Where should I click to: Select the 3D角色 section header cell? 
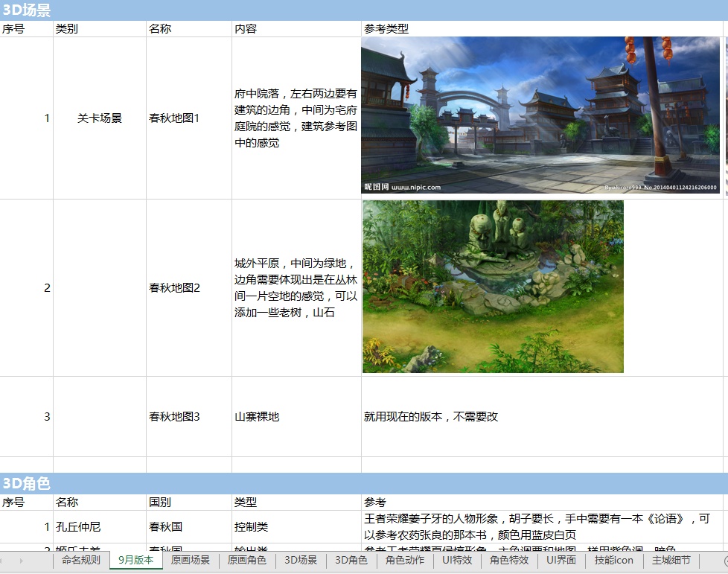pos(364,483)
